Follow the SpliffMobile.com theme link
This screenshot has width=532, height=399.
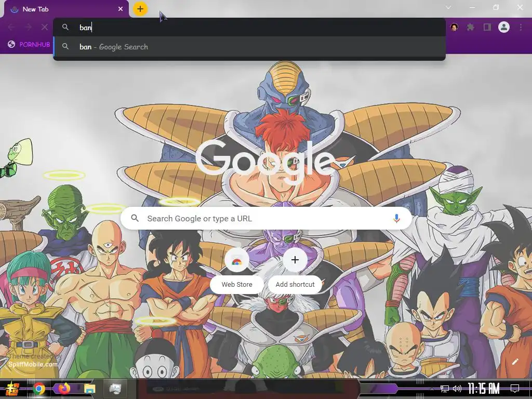pyautogui.click(x=33, y=364)
